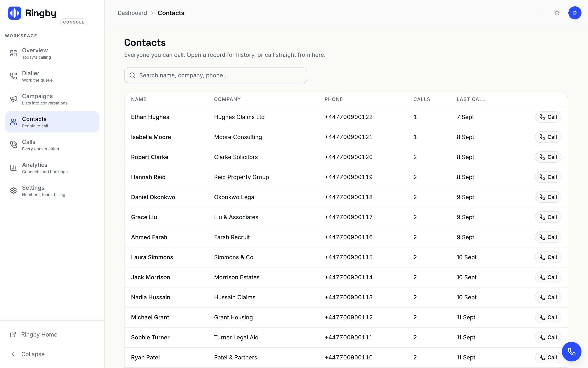The width and height of the screenshot is (588, 368).
Task: Click the search magnifier icon
Action: (x=132, y=75)
